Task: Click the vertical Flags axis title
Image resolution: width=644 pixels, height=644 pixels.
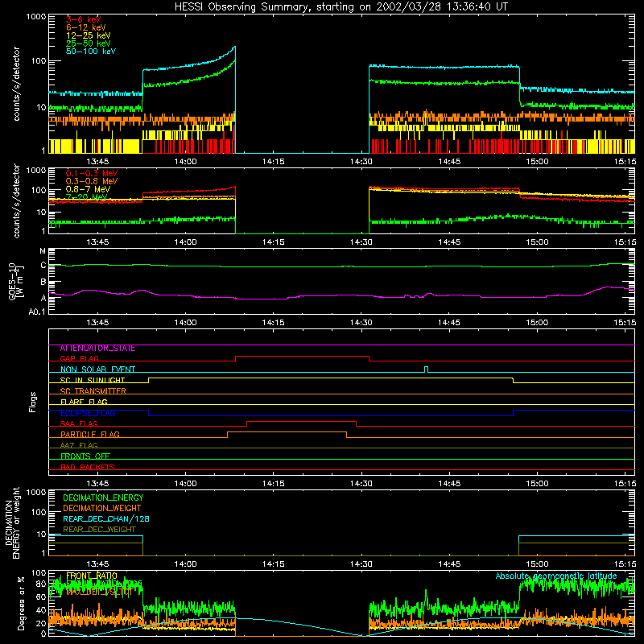Action: [x=33, y=402]
